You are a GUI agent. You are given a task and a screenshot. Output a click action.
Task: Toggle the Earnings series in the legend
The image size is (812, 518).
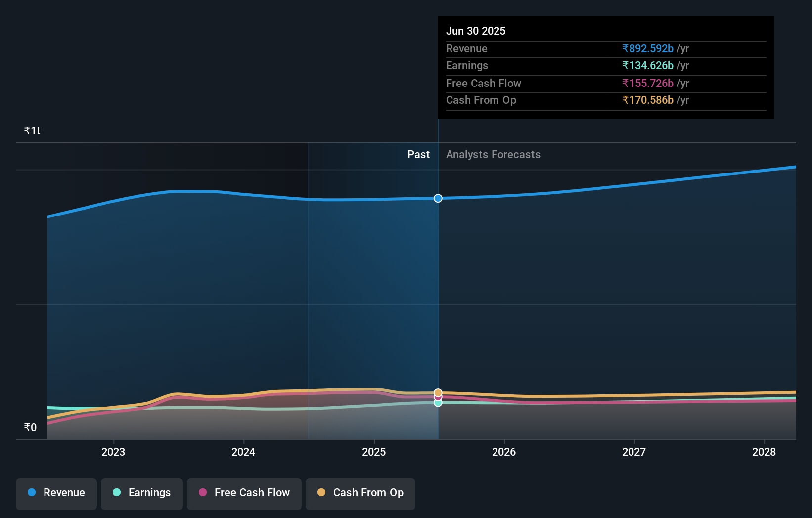pos(142,494)
